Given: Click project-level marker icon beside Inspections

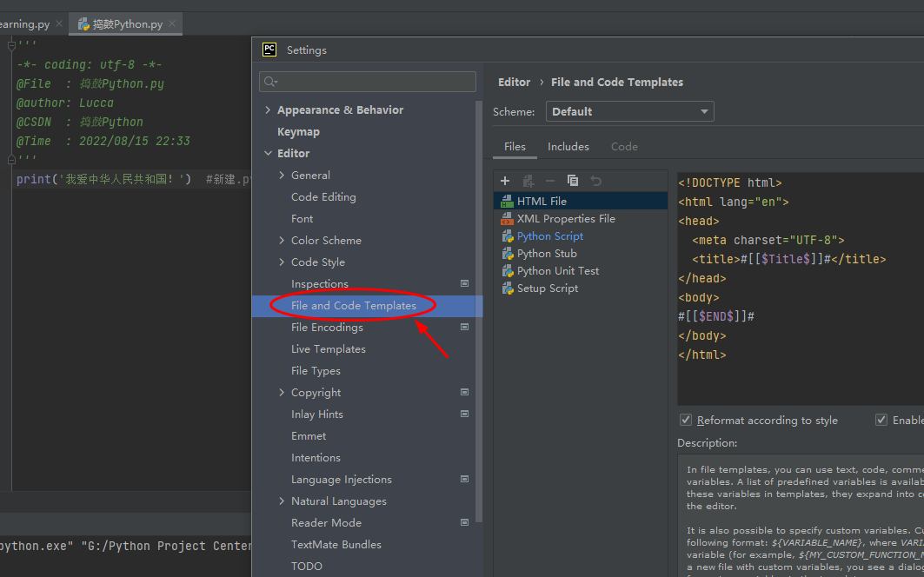Looking at the screenshot, I should click(464, 283).
